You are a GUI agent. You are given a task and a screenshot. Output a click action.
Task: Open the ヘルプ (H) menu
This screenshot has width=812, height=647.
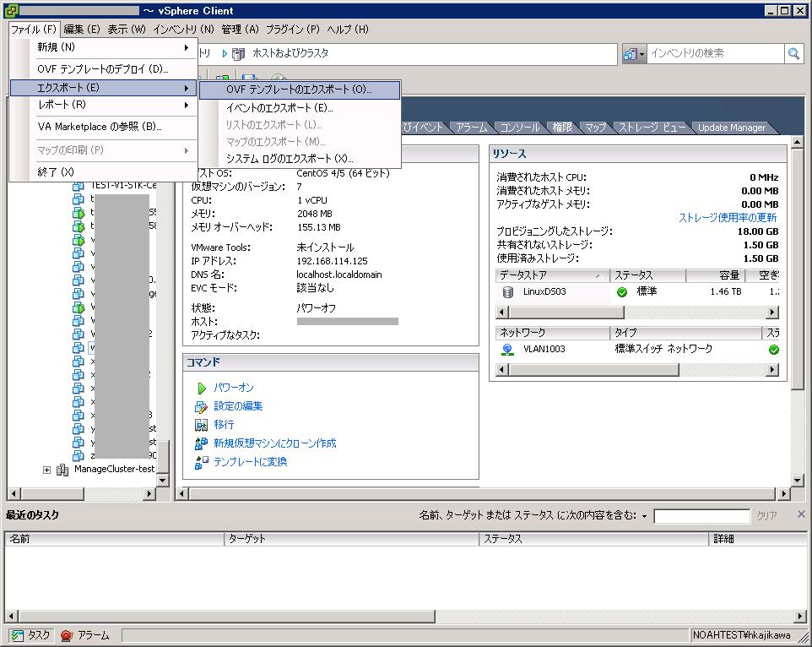click(348, 30)
